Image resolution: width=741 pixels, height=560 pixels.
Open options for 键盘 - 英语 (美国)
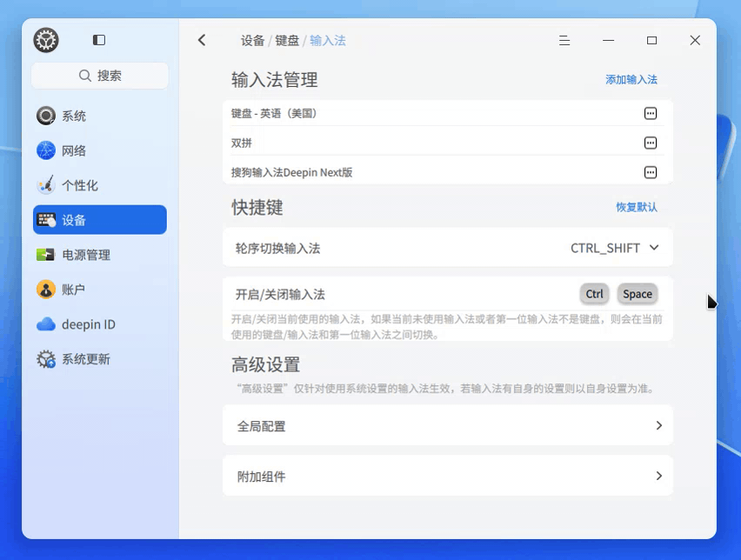pyautogui.click(x=651, y=113)
